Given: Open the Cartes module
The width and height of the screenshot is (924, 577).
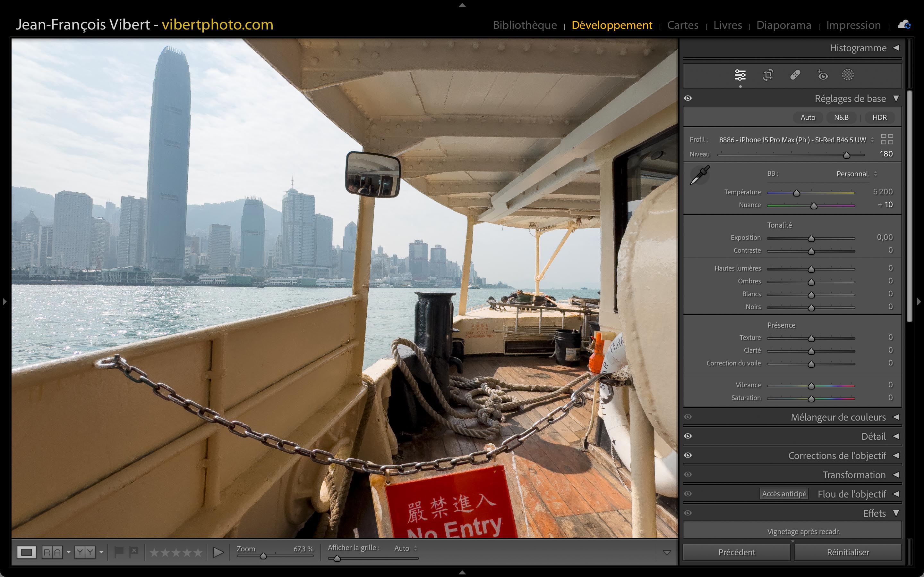Looking at the screenshot, I should pos(682,25).
